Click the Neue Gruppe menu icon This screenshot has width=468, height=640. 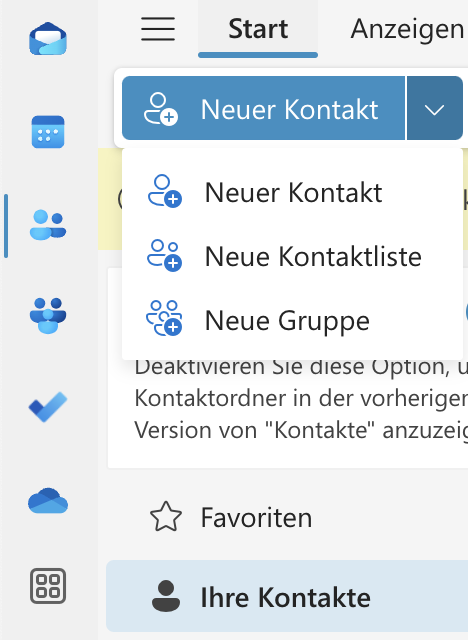point(164,318)
